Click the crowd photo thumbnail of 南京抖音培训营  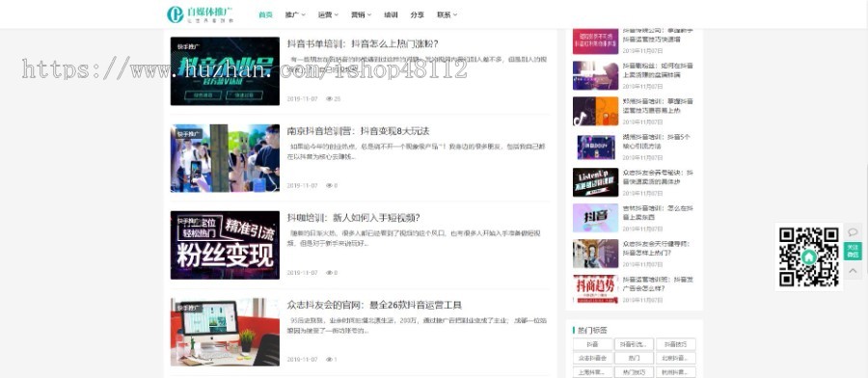[x=225, y=158]
